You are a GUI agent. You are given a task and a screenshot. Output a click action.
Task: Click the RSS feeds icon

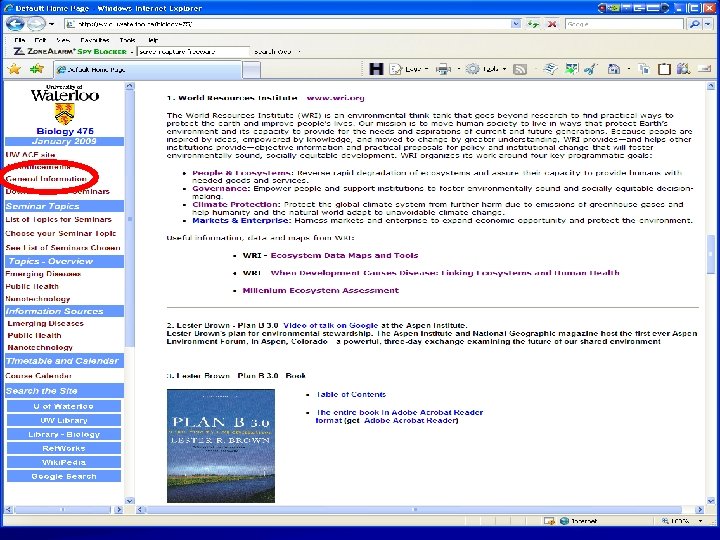click(x=520, y=69)
